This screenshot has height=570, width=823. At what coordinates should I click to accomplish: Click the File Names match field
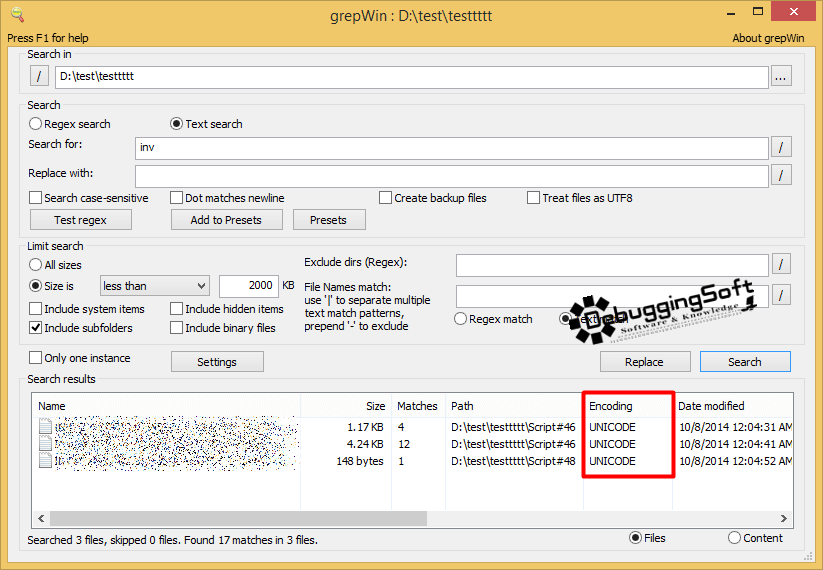point(612,297)
